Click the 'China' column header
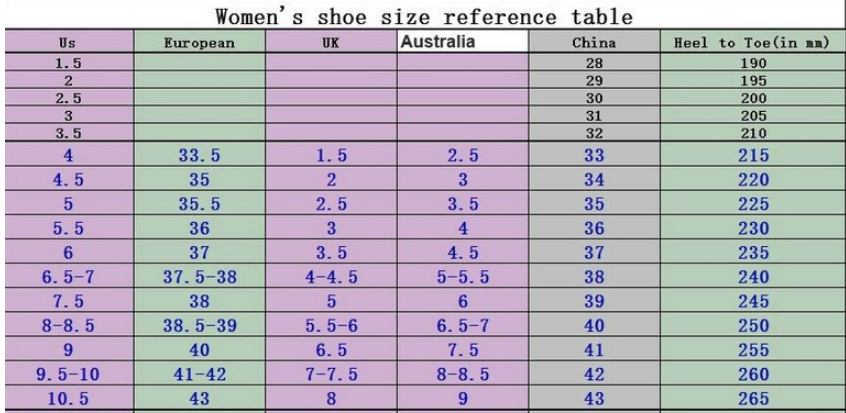The width and height of the screenshot is (846, 413). point(594,44)
